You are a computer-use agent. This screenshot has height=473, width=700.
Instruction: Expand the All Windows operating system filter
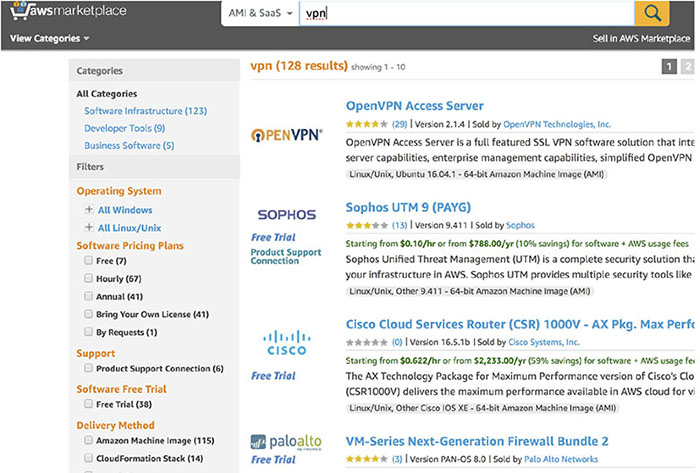click(89, 210)
